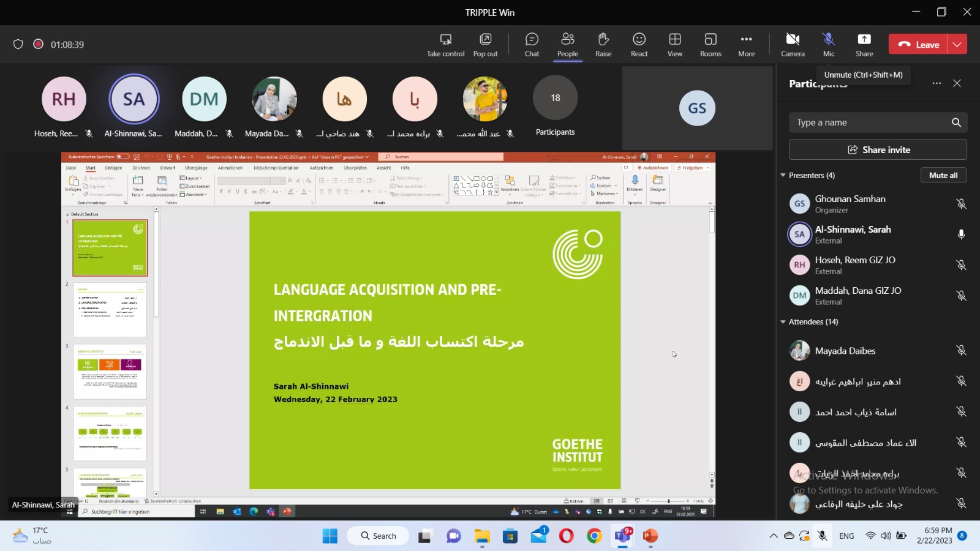Image resolution: width=980 pixels, height=551 pixels.
Task: Turn on the Camera
Action: pos(793,45)
